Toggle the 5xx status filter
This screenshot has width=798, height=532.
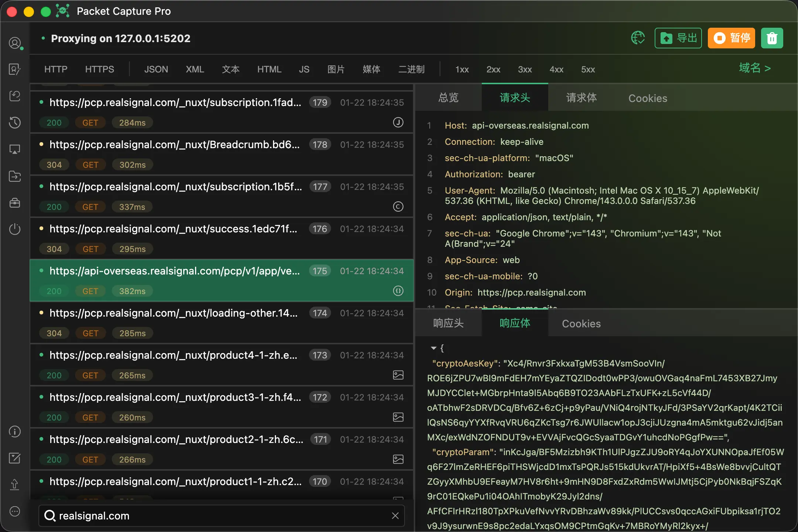pyautogui.click(x=588, y=69)
